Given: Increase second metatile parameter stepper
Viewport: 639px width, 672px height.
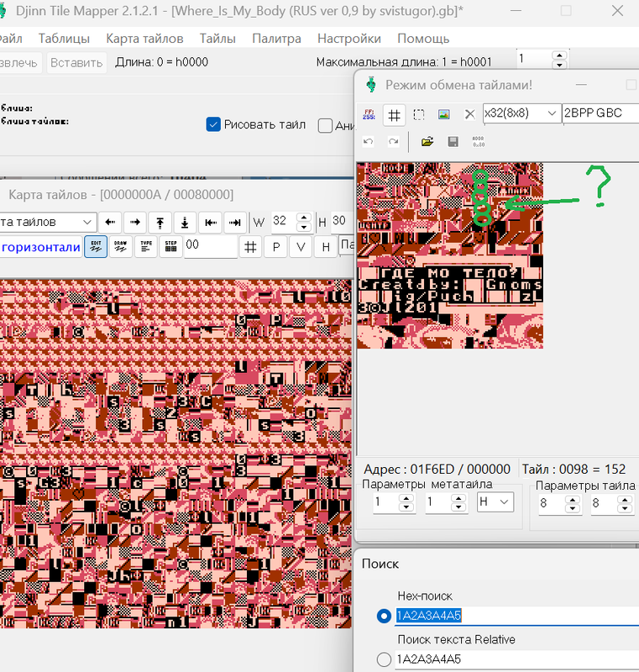Looking at the screenshot, I should point(458,498).
